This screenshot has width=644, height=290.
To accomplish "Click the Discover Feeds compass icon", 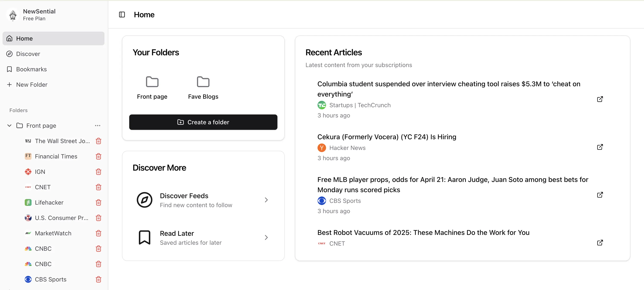I will point(145,200).
